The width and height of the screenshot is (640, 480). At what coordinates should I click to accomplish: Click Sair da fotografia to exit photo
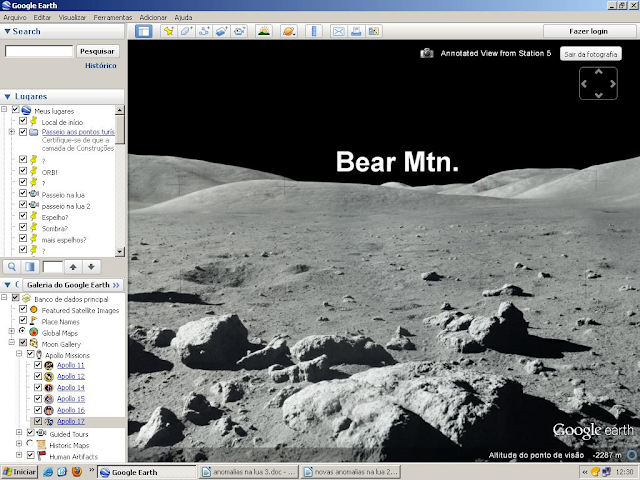pyautogui.click(x=591, y=54)
